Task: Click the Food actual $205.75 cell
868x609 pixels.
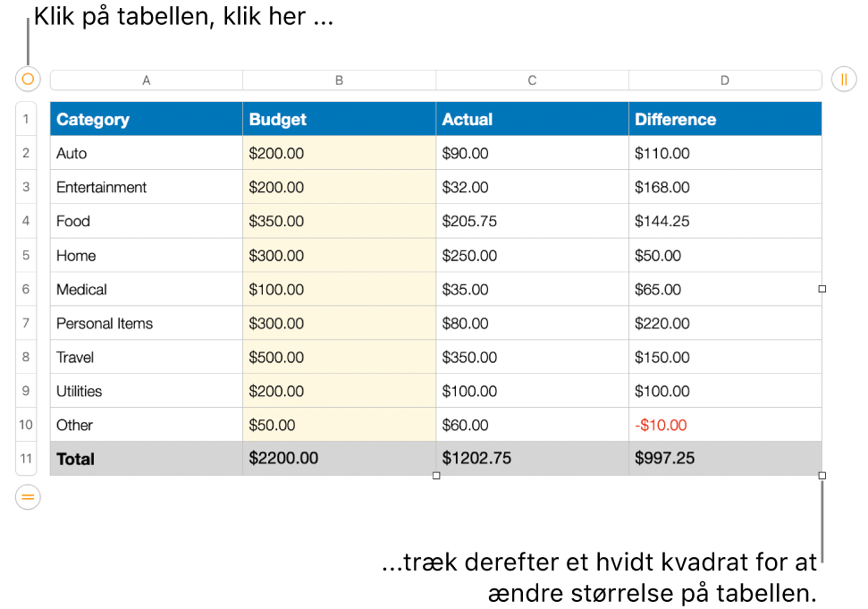Action: click(532, 221)
